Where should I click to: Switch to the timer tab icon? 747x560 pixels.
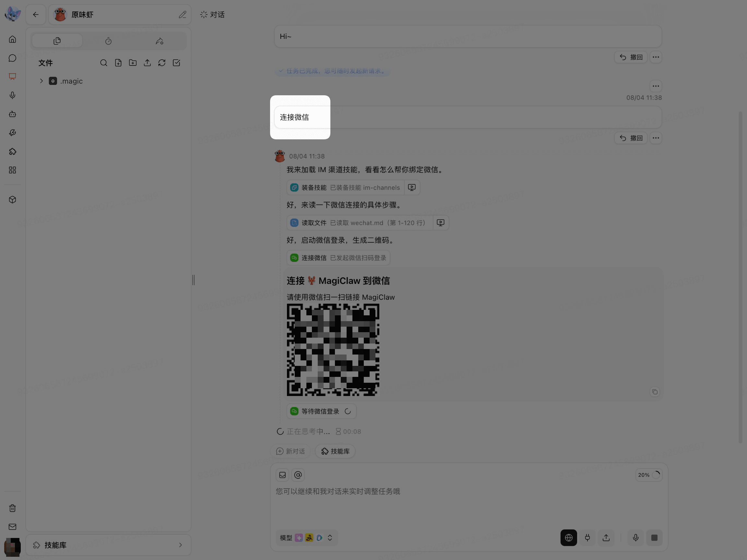108,41
